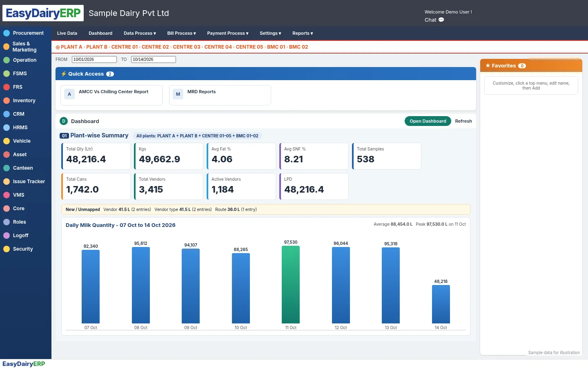
Task: Click the Chat speech bubble icon
Action: [x=441, y=20]
